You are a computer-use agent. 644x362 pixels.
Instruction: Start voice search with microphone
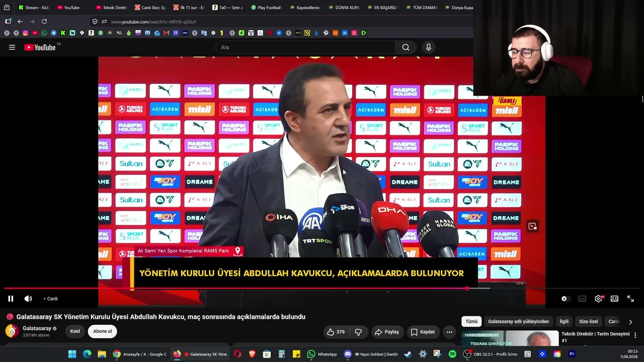(428, 47)
